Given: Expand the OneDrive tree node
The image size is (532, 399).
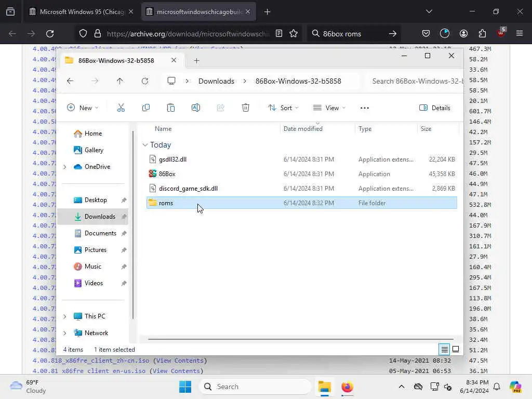Looking at the screenshot, I should (65, 167).
